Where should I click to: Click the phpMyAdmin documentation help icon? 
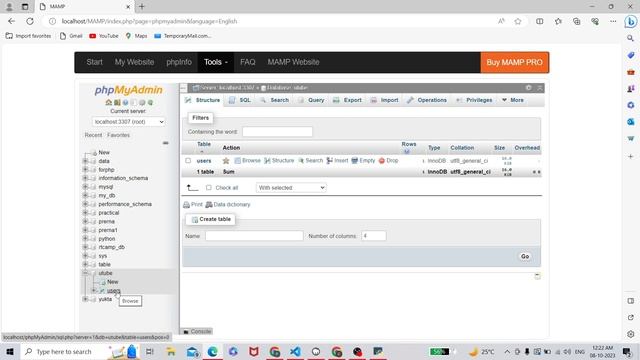pyautogui.click(x=125, y=102)
